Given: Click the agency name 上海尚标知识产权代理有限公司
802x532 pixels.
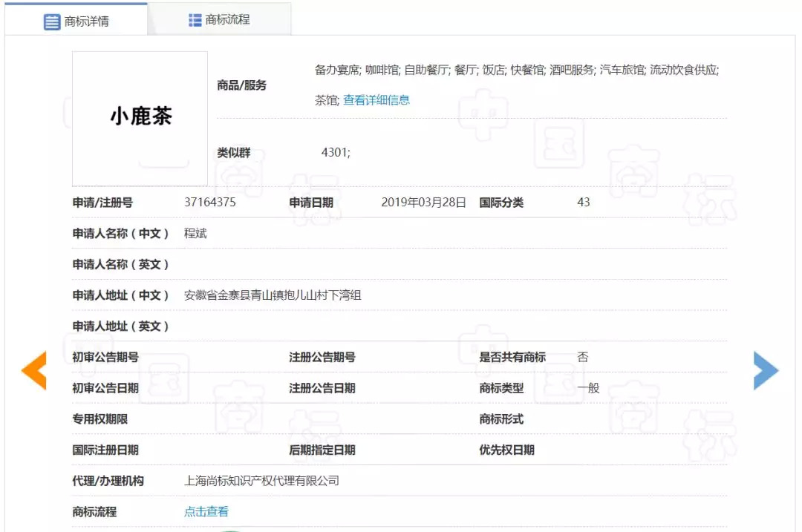Looking at the screenshot, I should tap(261, 481).
